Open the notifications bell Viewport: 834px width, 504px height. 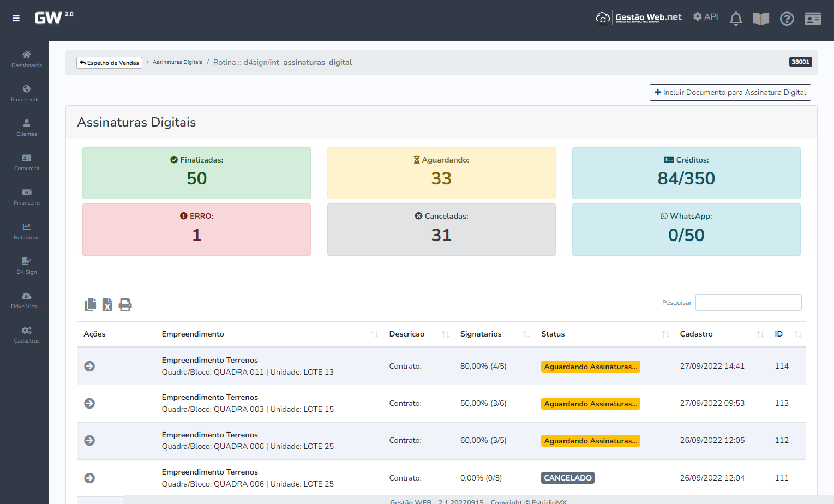(x=736, y=19)
